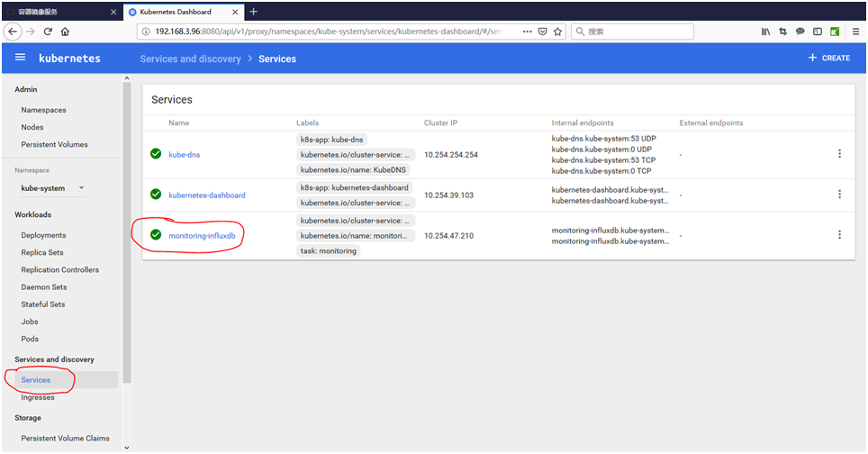Open Jobs in the sidebar
This screenshot has width=868, height=454.
(x=30, y=321)
